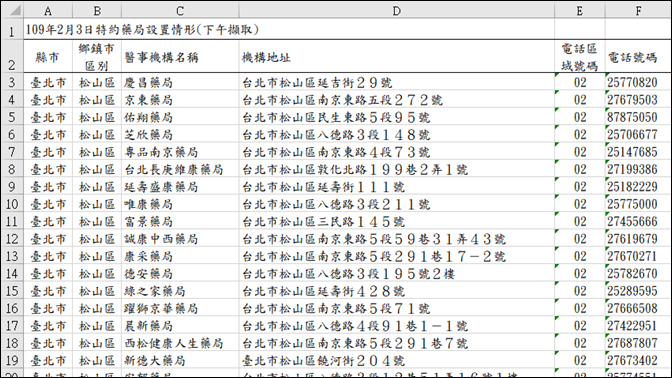Select the cell '台北長庚維康藥局'

[180, 169]
